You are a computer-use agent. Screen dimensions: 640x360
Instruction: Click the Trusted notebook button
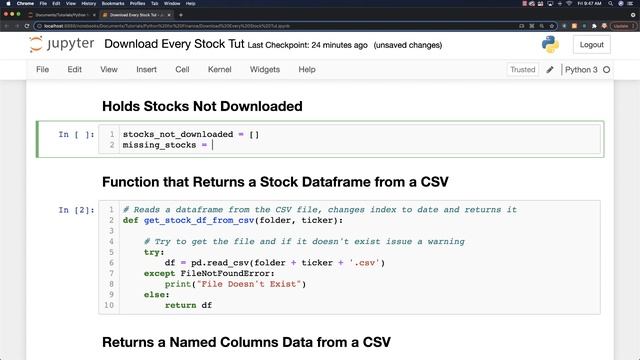(x=522, y=70)
